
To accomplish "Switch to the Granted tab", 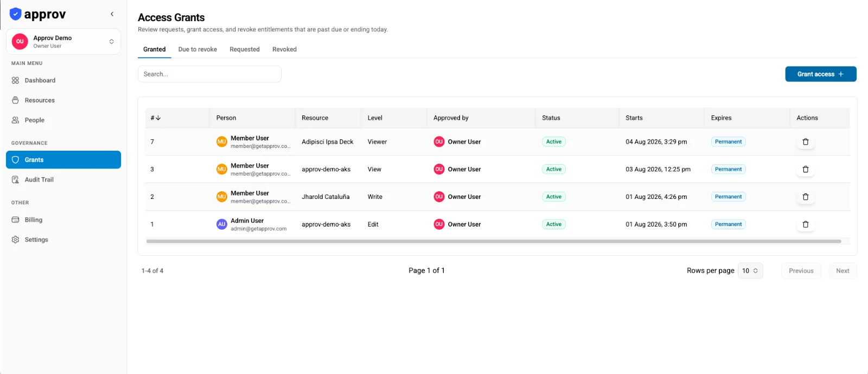I will pyautogui.click(x=155, y=49).
